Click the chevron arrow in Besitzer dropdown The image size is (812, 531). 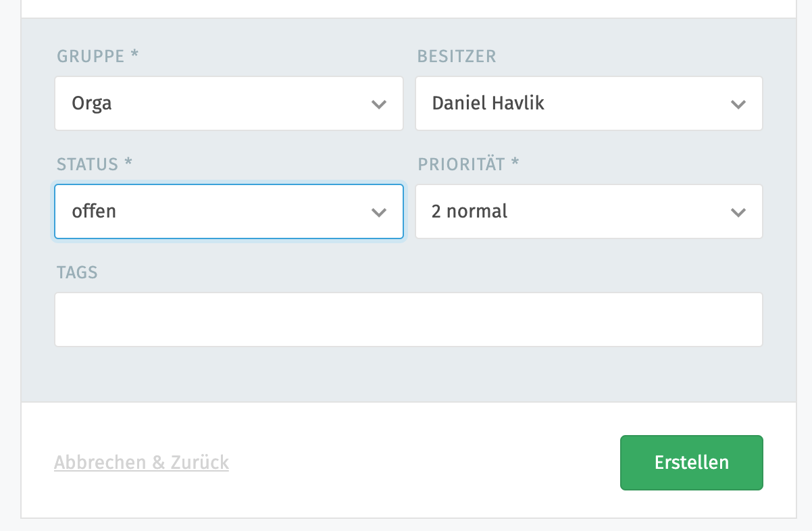point(738,104)
